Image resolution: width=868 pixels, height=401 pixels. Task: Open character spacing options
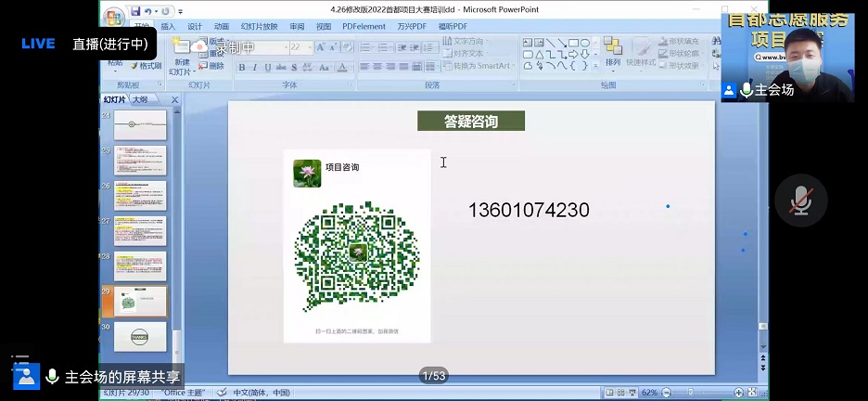[x=308, y=67]
